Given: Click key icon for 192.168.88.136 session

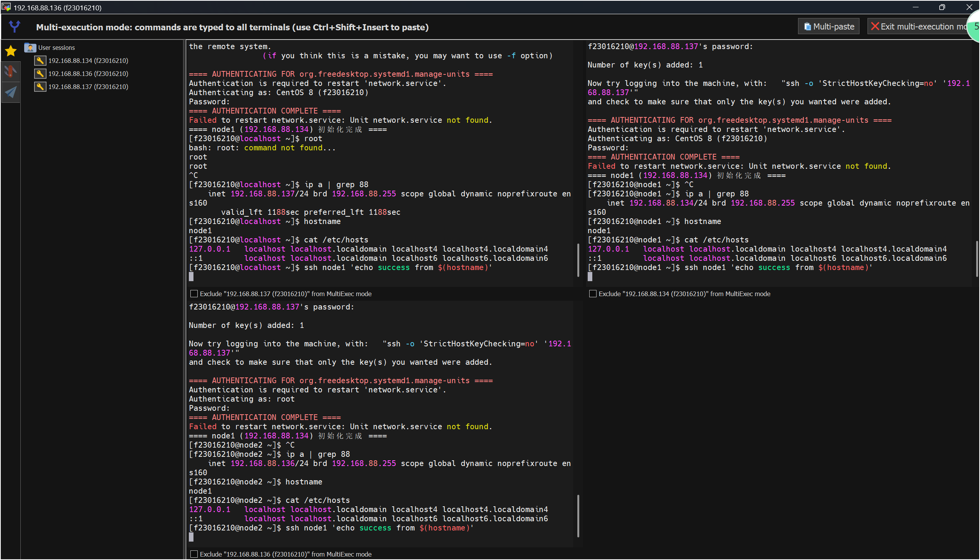Looking at the screenshot, I should coord(40,74).
